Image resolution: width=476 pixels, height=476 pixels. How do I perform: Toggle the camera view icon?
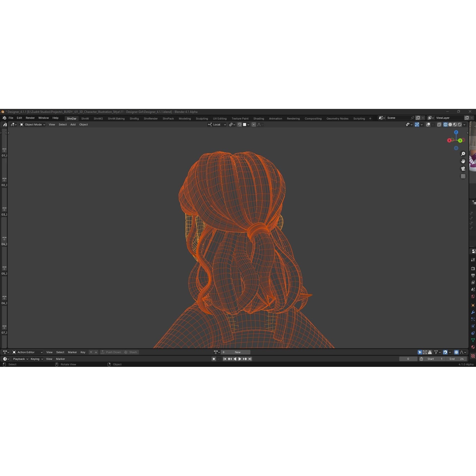[463, 169]
